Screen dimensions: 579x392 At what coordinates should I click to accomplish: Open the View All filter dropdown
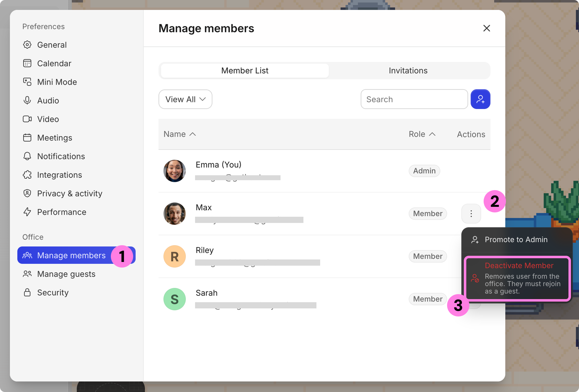(x=185, y=99)
